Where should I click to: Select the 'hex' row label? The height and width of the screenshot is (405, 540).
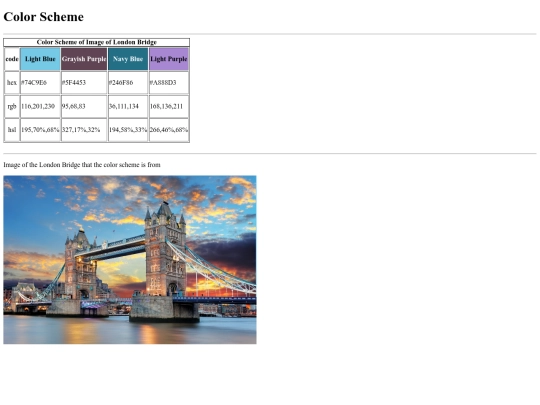[x=12, y=83]
